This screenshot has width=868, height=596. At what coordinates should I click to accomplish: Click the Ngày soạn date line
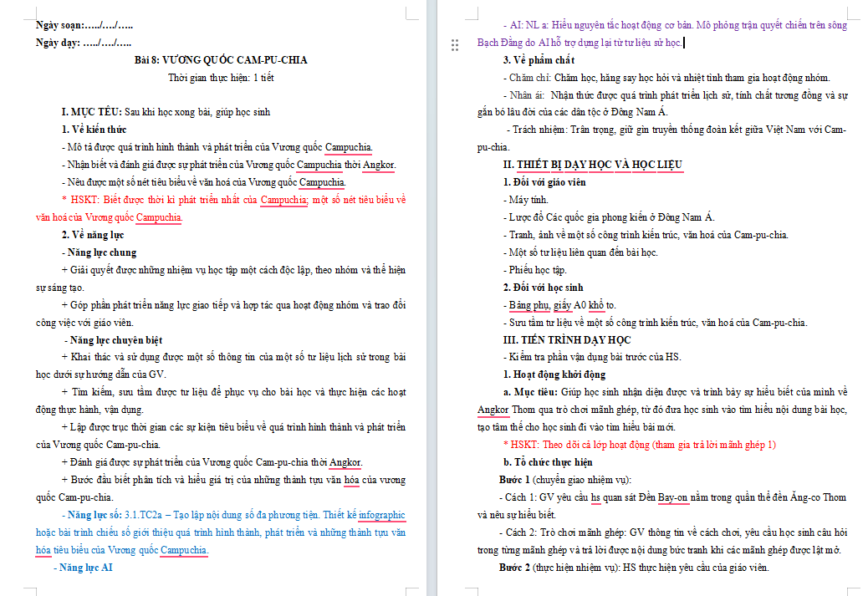(84, 25)
